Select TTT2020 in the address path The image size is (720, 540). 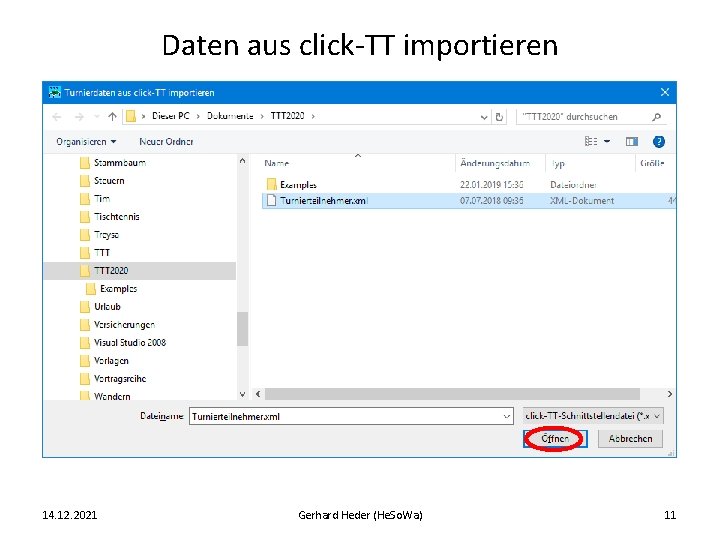[287, 116]
